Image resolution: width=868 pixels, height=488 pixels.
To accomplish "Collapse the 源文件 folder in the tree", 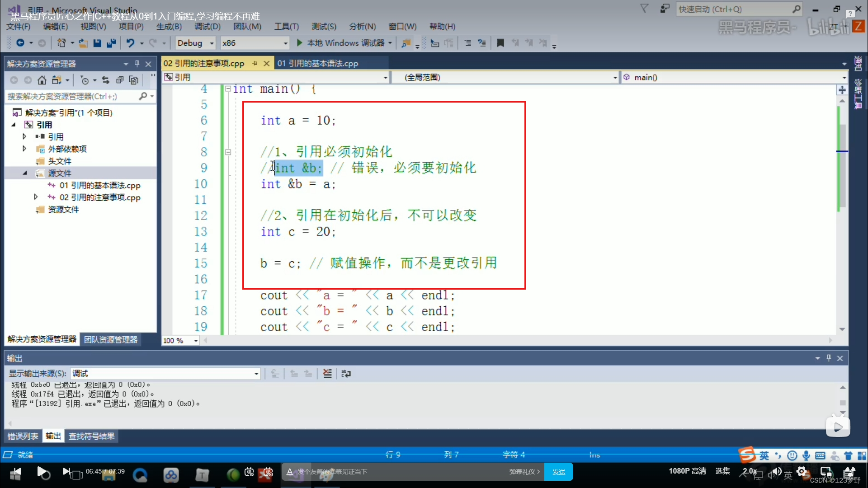I will pos(25,173).
